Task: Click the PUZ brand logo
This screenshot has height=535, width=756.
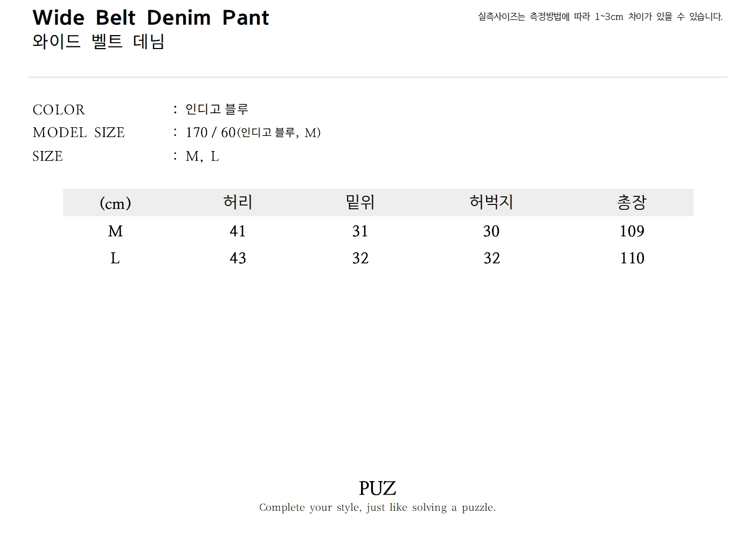Action: pyautogui.click(x=377, y=489)
